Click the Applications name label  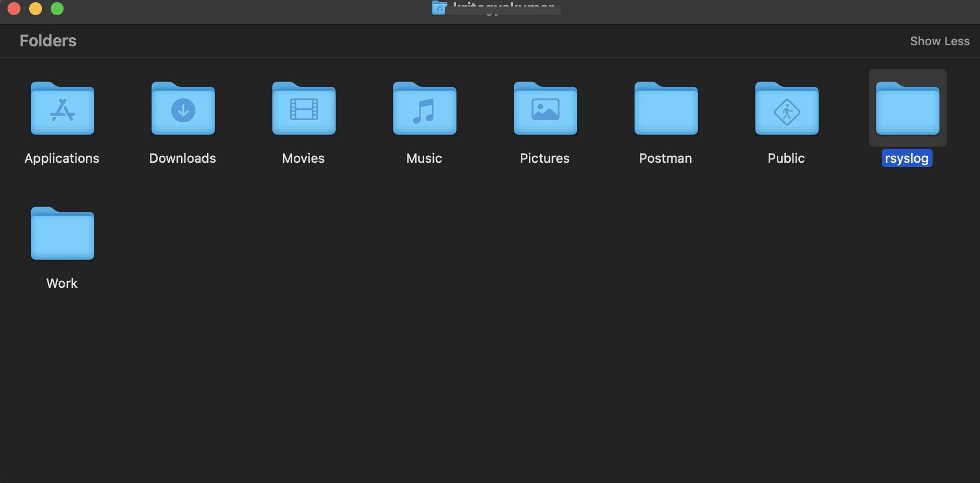pos(62,158)
